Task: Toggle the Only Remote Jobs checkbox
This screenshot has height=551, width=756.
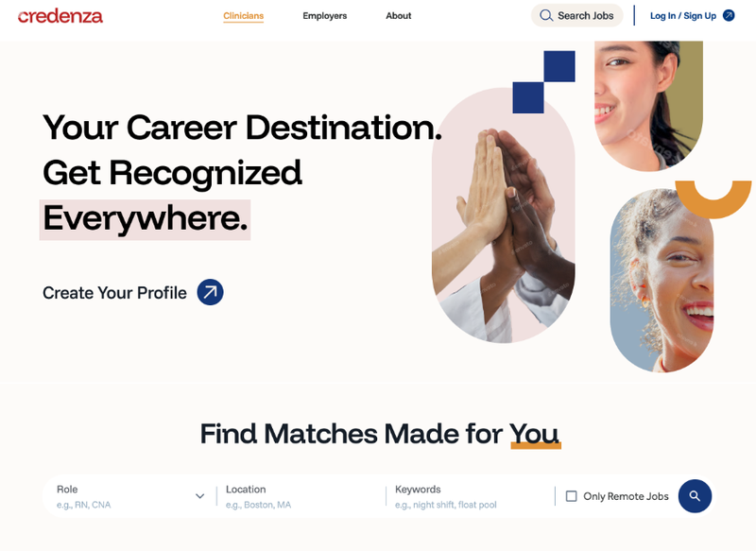Action: tap(572, 496)
